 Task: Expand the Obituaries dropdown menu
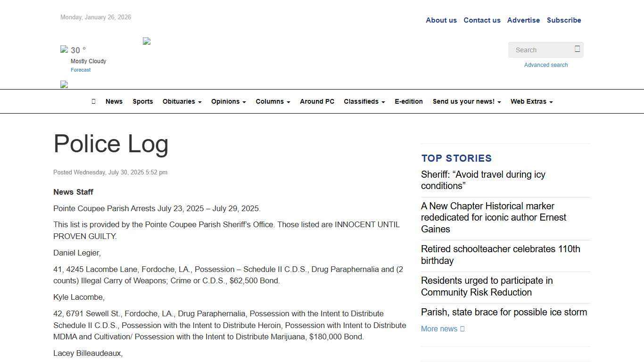(182, 101)
